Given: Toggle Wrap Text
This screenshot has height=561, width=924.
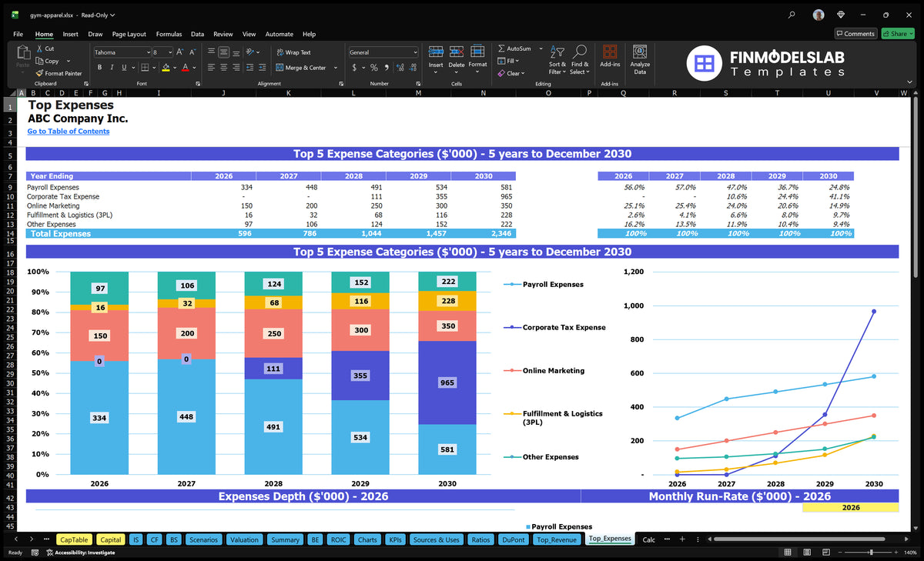Looking at the screenshot, I should (293, 52).
